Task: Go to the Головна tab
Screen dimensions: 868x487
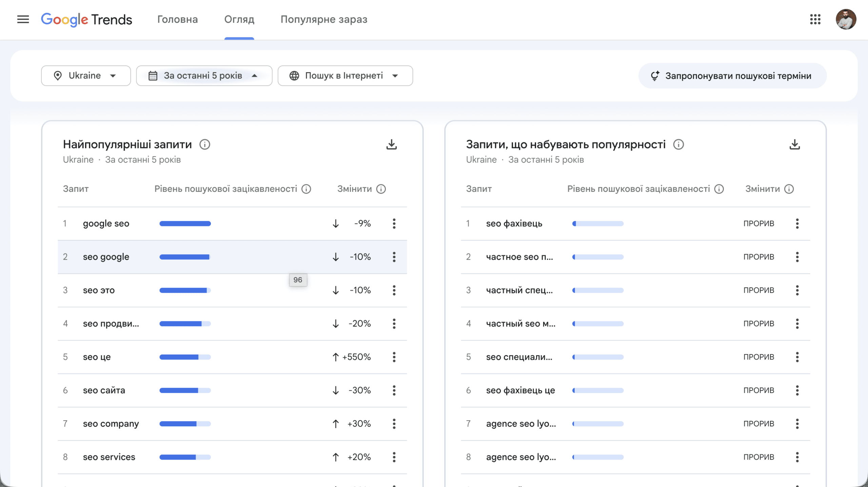Action: pos(177,19)
